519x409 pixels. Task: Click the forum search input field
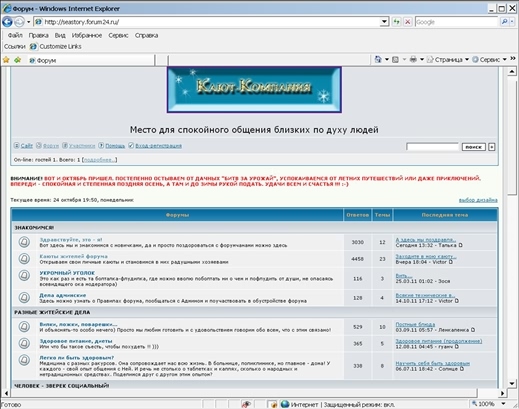[x=432, y=147]
